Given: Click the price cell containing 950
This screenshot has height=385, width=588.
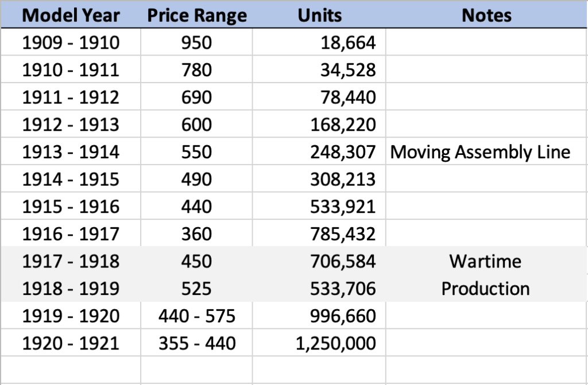Looking at the screenshot, I should (x=196, y=42).
